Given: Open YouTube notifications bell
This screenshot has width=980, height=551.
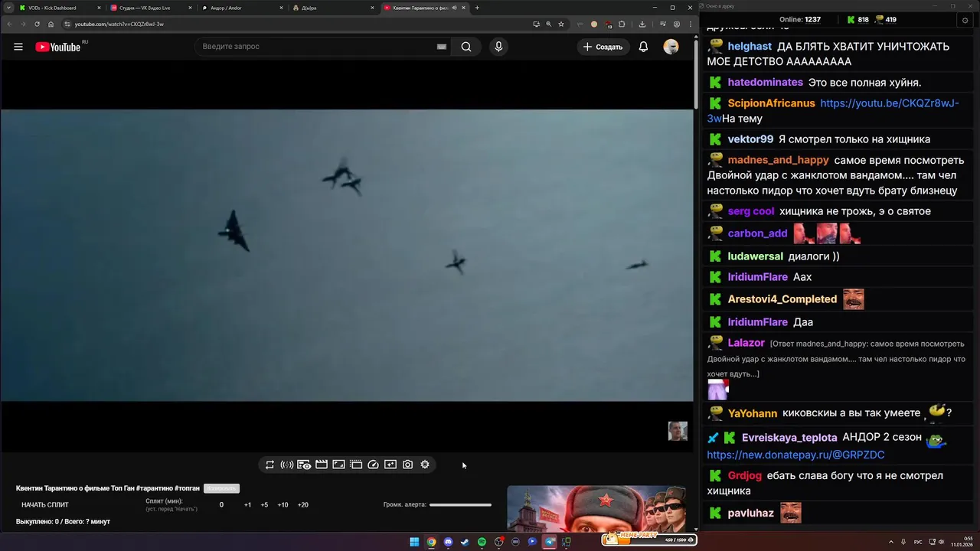Looking at the screenshot, I should (x=643, y=47).
